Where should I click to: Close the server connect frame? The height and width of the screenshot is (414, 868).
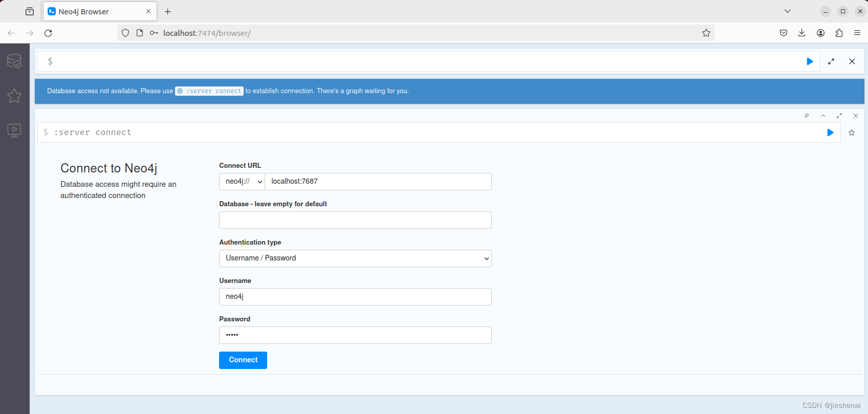click(856, 116)
